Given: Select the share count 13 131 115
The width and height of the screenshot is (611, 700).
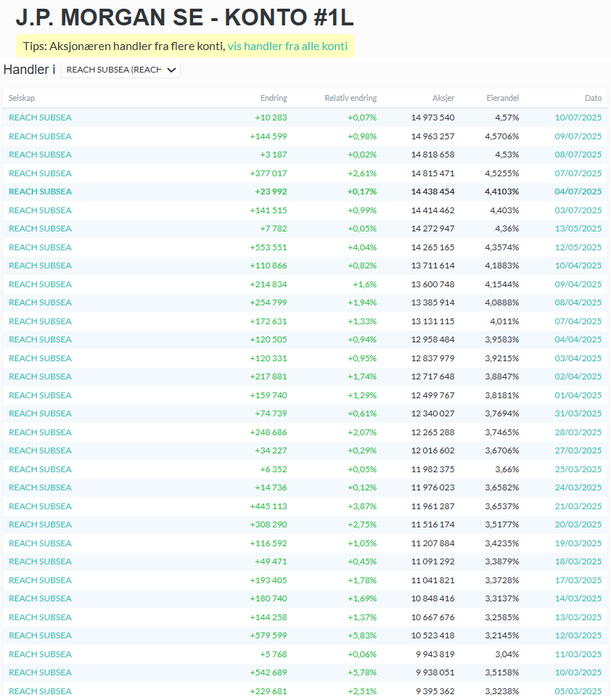Looking at the screenshot, I should pyautogui.click(x=432, y=321).
